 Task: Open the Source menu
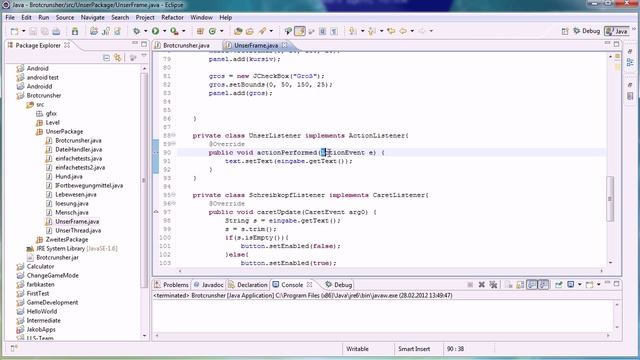(x=65, y=18)
